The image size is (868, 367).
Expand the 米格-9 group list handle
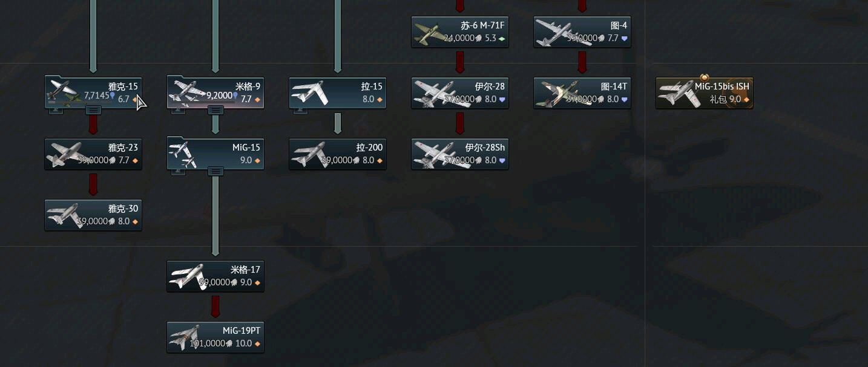[215, 110]
